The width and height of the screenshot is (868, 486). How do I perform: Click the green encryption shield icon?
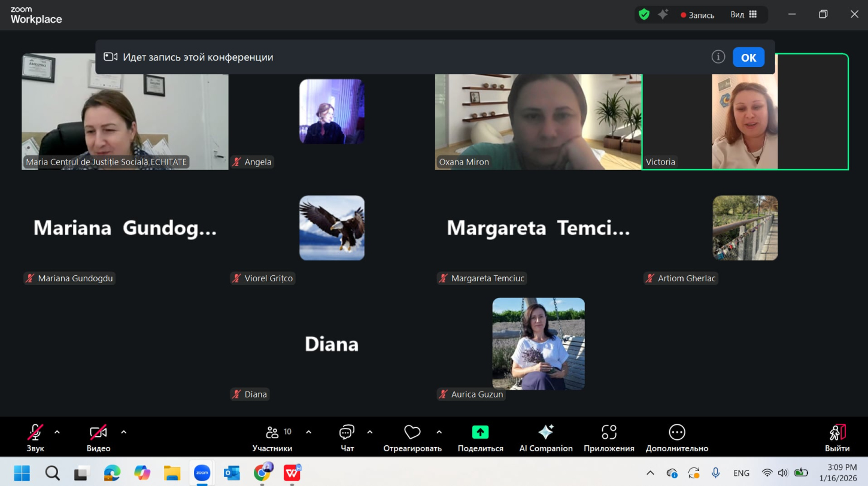pyautogui.click(x=644, y=14)
